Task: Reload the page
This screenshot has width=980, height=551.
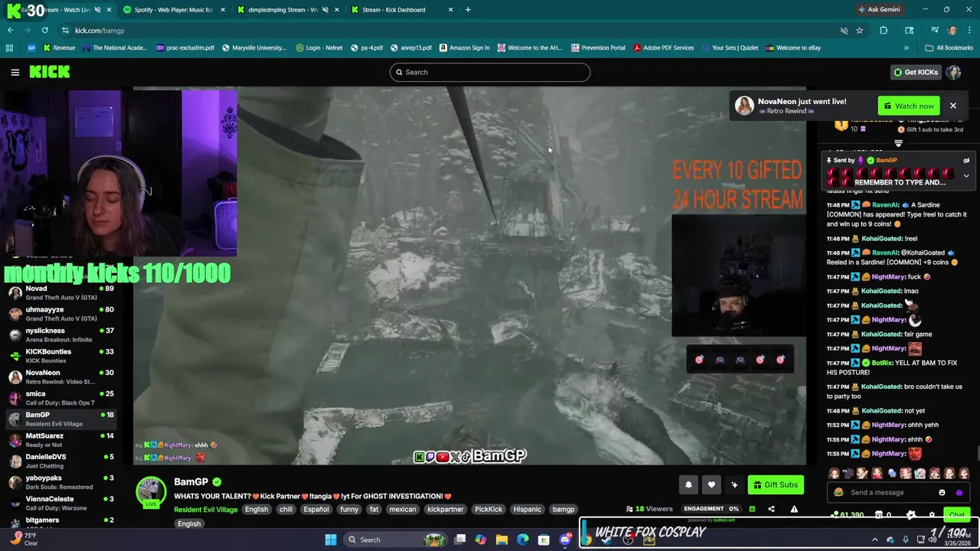Action: pos(45,31)
